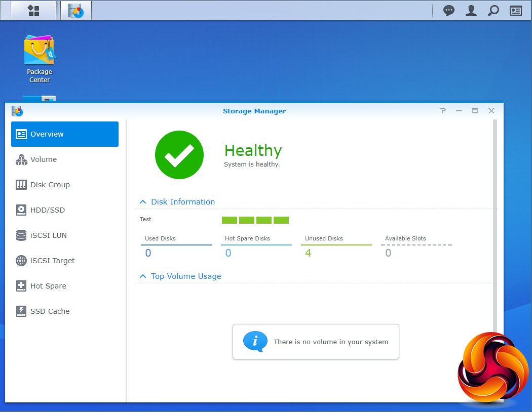Click the Overview sidebar icon
This screenshot has height=412, width=532.
pos(21,134)
